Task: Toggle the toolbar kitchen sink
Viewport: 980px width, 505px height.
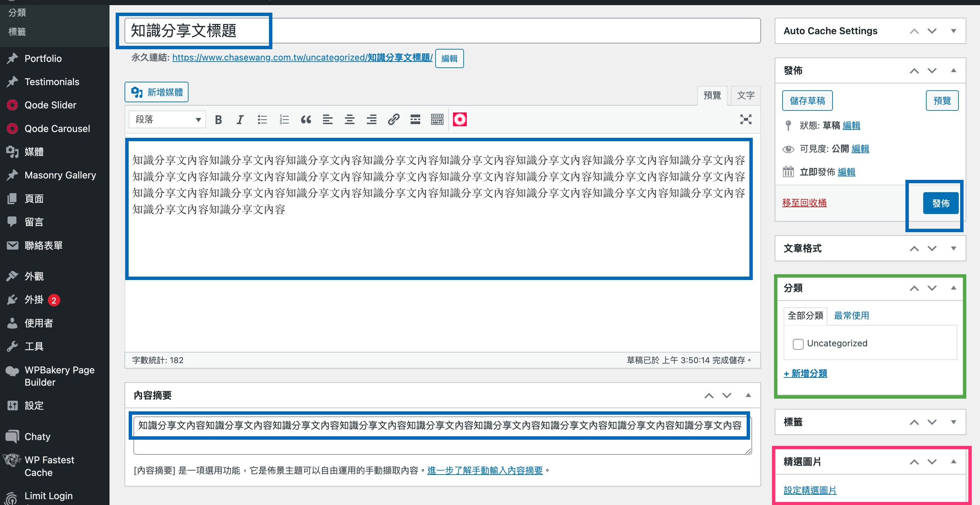Action: [437, 120]
